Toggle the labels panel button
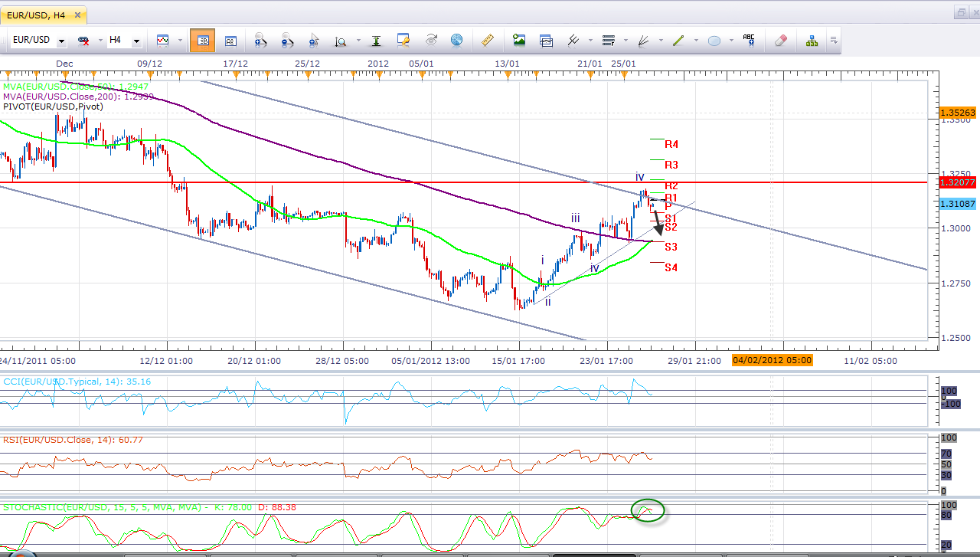980x557 pixels. pyautogui.click(x=230, y=41)
